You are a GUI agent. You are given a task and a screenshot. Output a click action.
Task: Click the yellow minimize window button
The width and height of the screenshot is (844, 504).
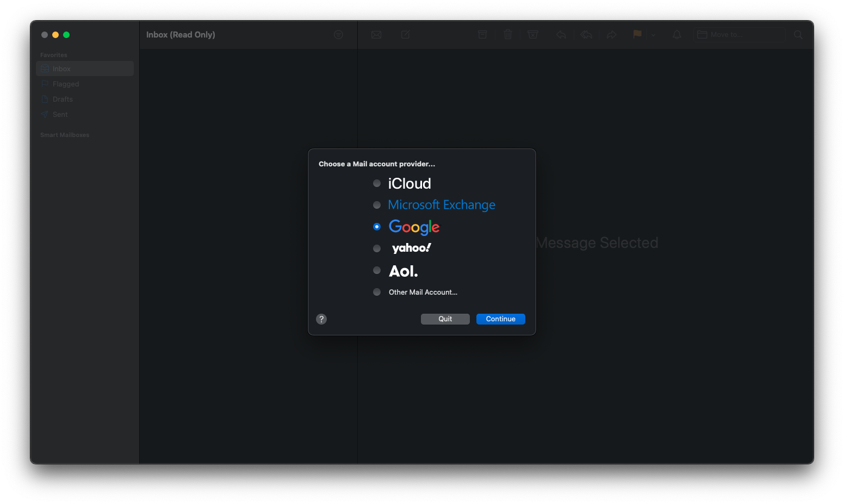(x=55, y=35)
